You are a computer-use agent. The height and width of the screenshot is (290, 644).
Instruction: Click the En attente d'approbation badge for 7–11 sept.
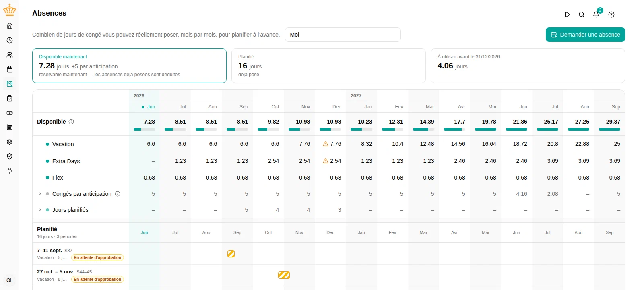[97, 258]
